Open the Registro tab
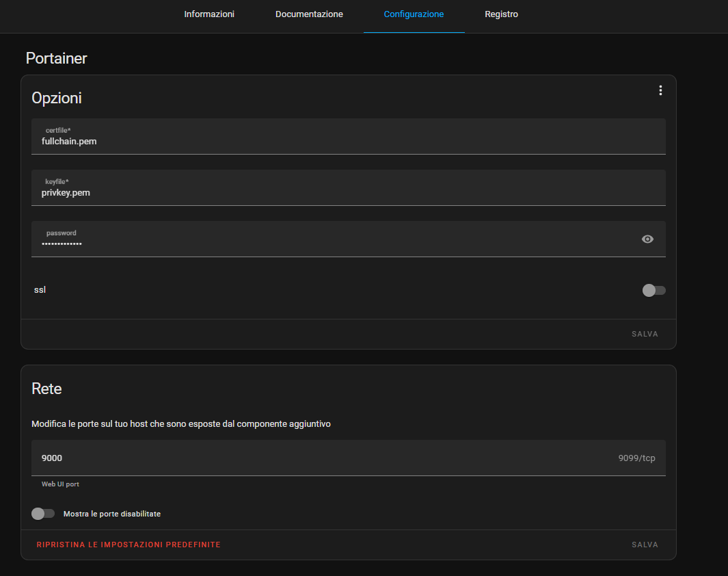The height and width of the screenshot is (576, 728). tap(501, 14)
